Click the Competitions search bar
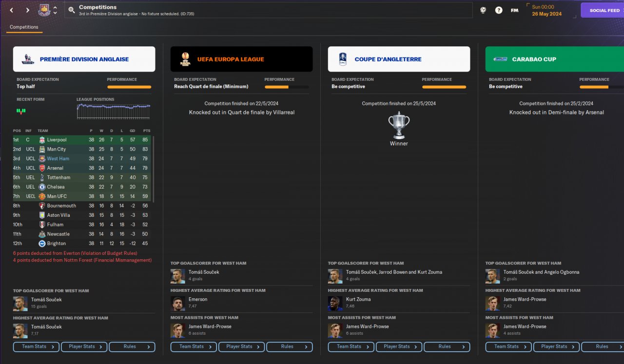Image resolution: width=624 pixels, height=364 pixels. (269, 10)
